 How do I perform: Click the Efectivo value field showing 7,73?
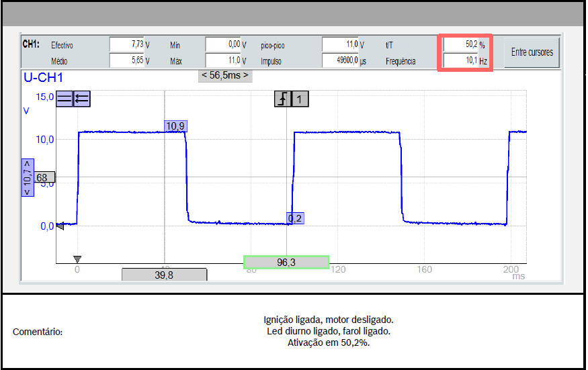click(x=126, y=45)
